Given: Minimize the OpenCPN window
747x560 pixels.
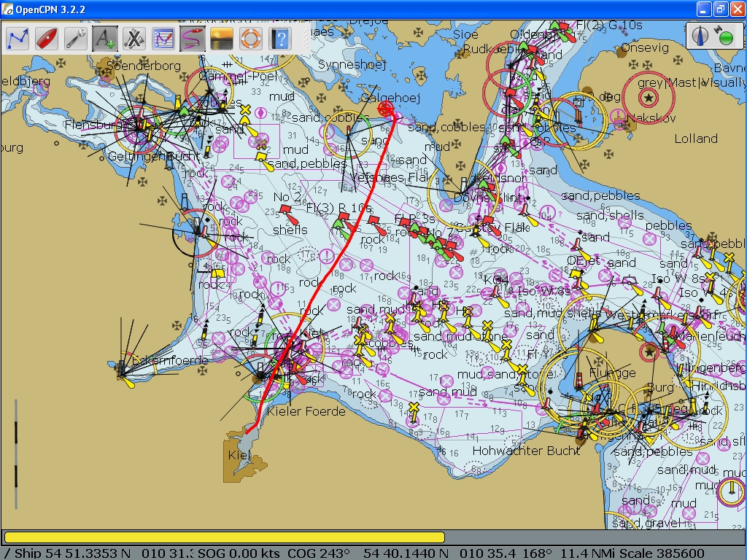Looking at the screenshot, I should [704, 9].
